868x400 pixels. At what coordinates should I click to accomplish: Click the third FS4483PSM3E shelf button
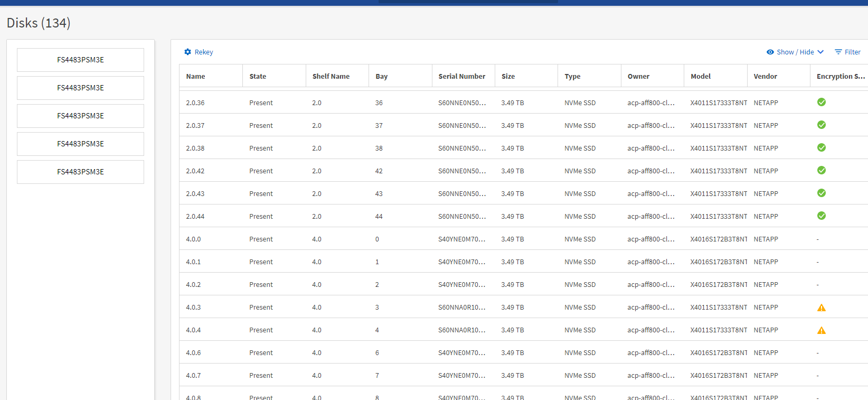pyautogui.click(x=80, y=116)
